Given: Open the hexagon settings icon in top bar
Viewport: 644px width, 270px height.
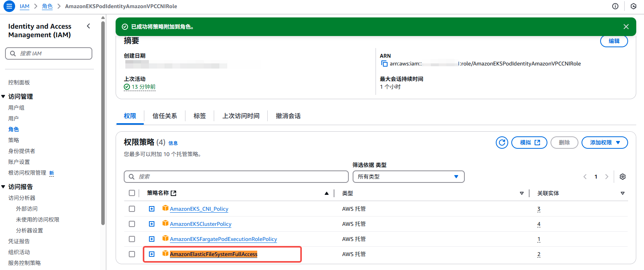Looking at the screenshot, I should [x=634, y=6].
